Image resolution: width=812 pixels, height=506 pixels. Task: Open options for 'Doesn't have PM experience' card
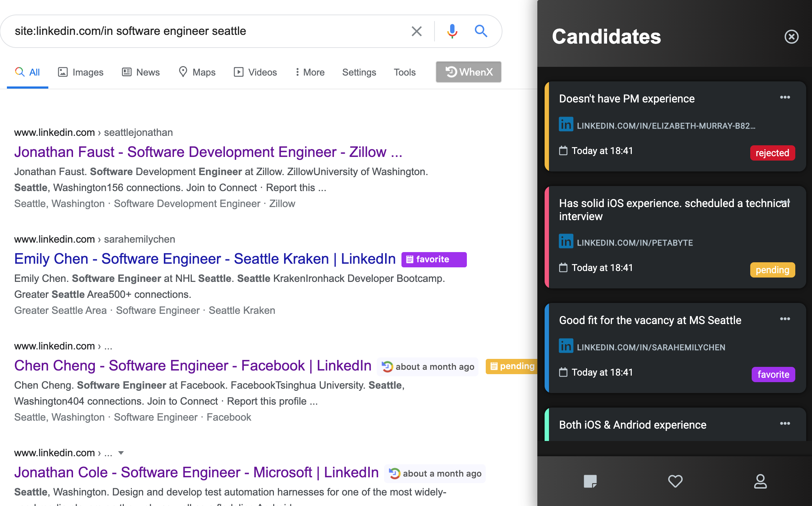pos(785,97)
